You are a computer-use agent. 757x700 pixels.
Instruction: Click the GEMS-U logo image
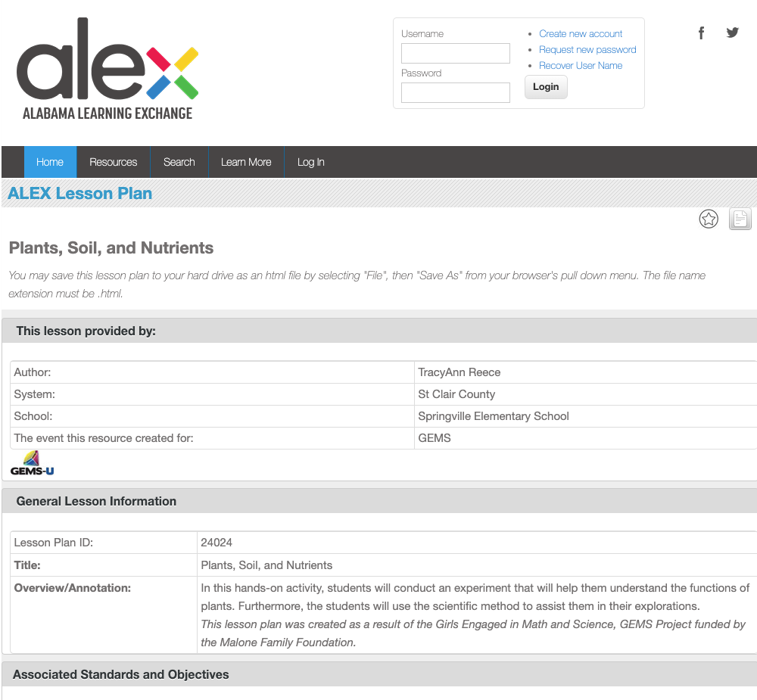point(32,463)
